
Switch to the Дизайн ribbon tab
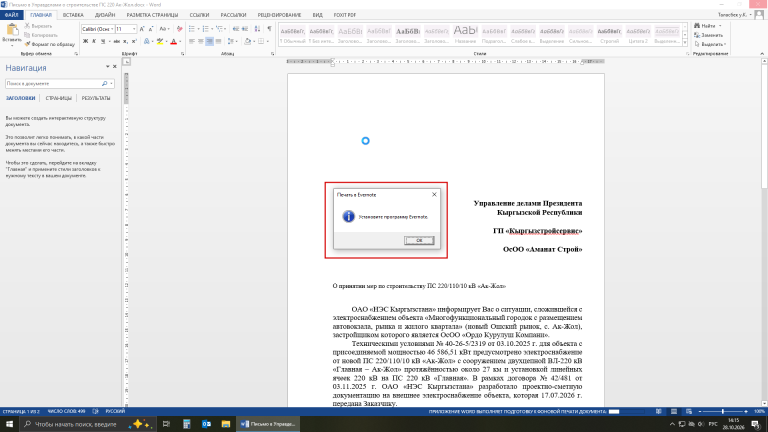[x=105, y=15]
